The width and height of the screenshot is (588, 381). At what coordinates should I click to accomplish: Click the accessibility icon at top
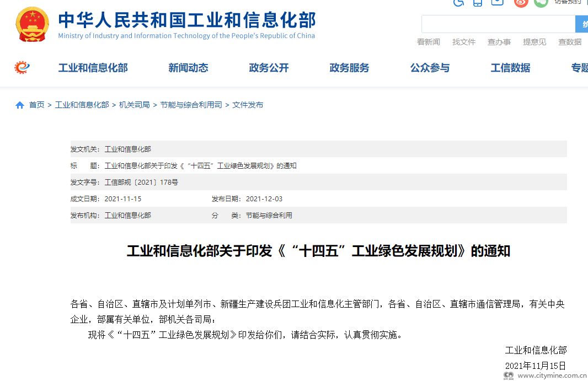pyautogui.click(x=458, y=2)
